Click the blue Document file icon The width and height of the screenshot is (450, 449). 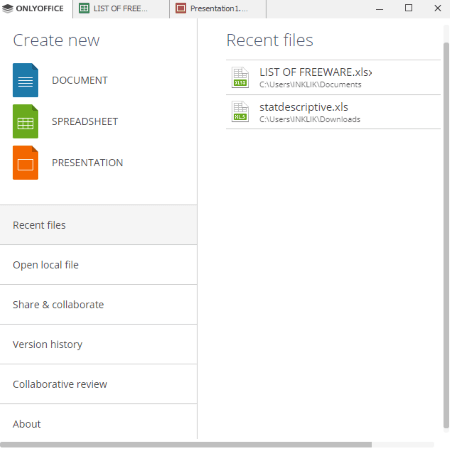click(x=25, y=80)
